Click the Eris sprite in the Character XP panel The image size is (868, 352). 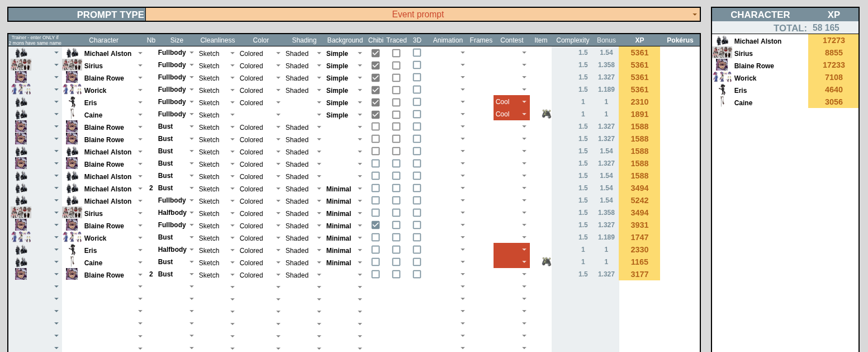pyautogui.click(x=722, y=90)
